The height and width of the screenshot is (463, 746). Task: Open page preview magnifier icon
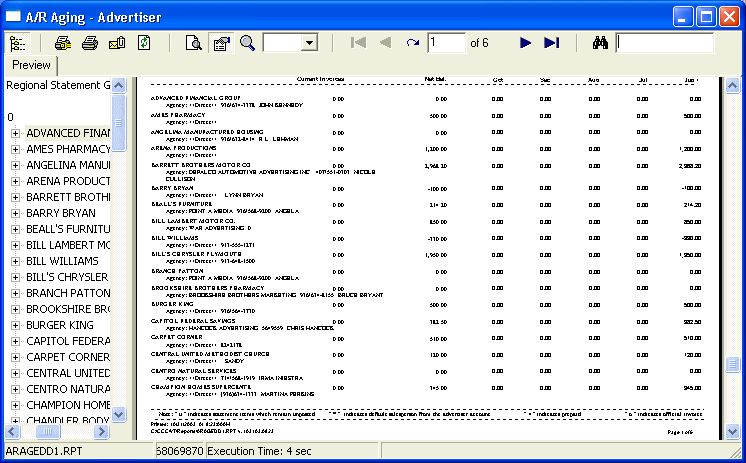[x=194, y=43]
